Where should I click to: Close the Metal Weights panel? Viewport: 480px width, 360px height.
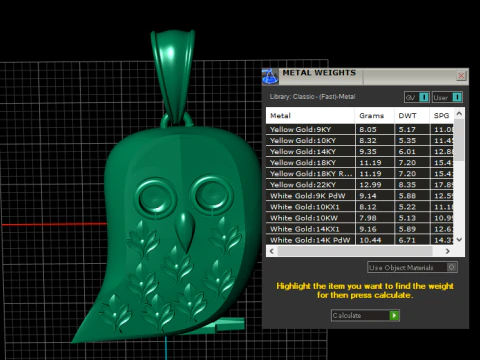tap(461, 76)
